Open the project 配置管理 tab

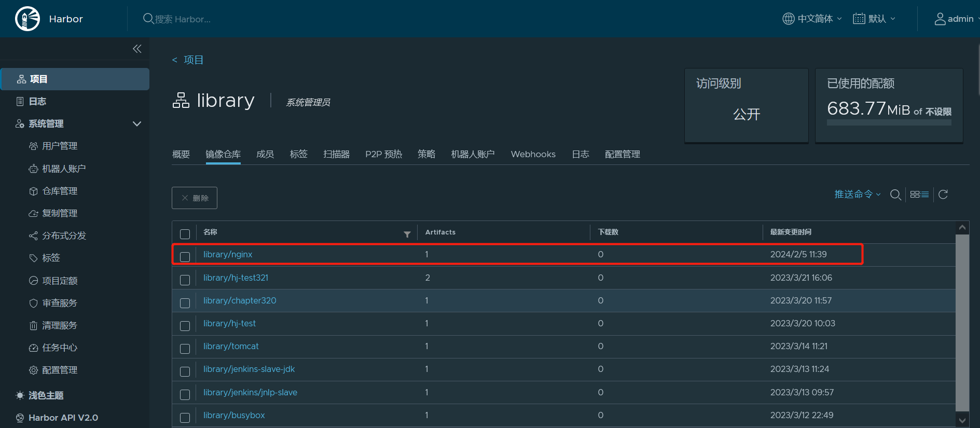point(622,154)
